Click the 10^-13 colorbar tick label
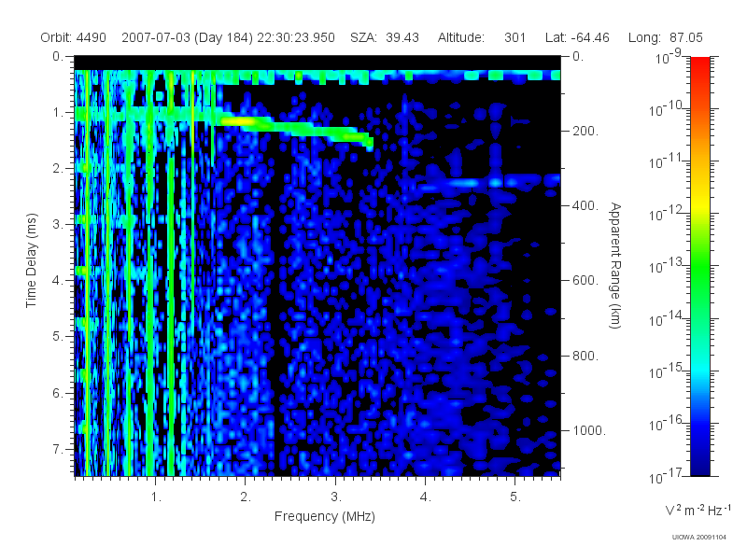This screenshot has height=560, width=747. [x=668, y=267]
